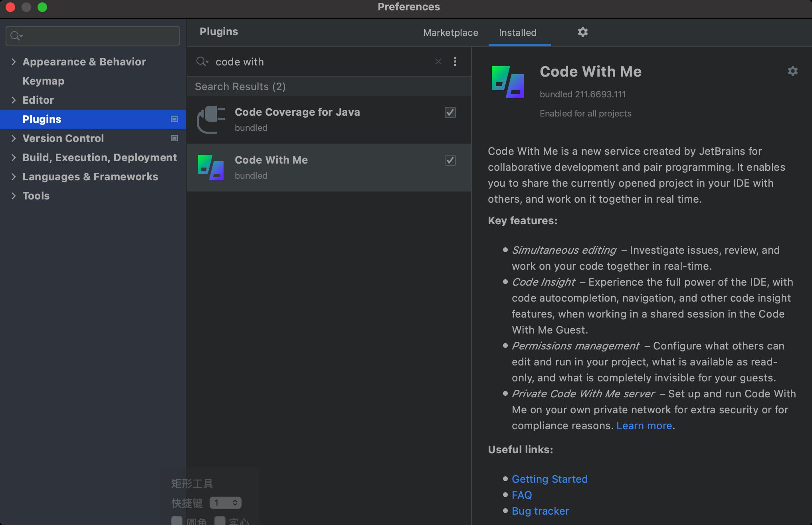Expand Build, Execution, Deployment node
812x525 pixels.
click(x=14, y=157)
